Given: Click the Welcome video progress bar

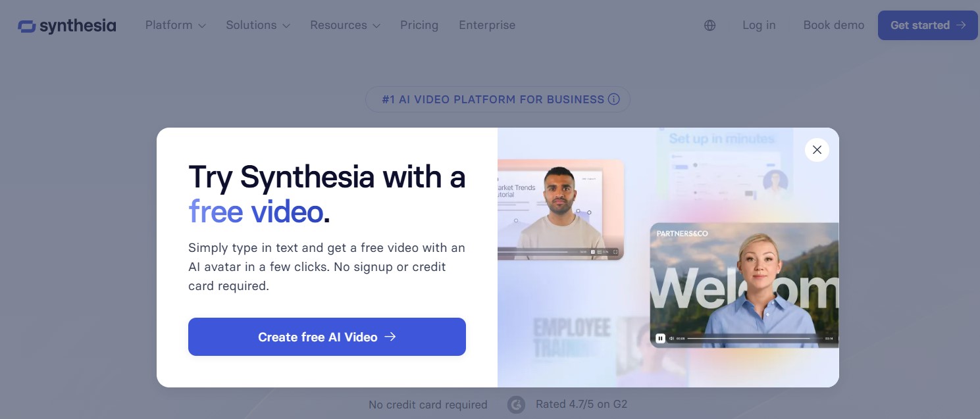Looking at the screenshot, I should (x=754, y=338).
